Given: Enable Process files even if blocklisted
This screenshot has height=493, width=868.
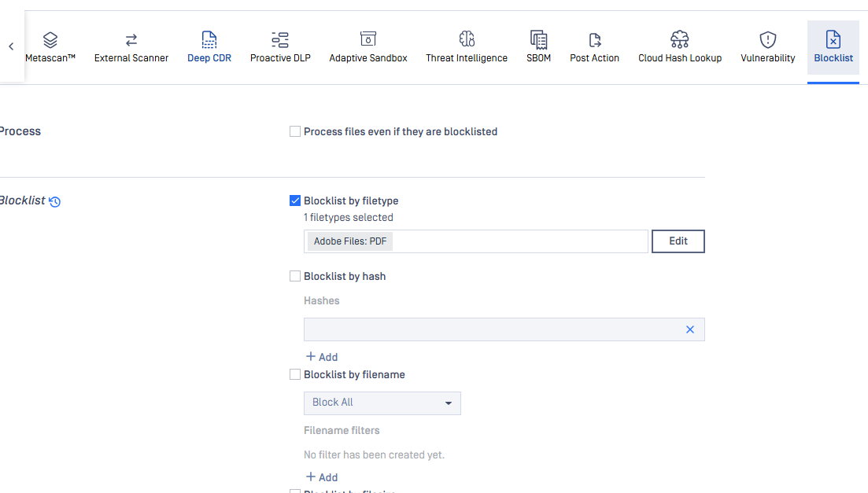Looking at the screenshot, I should pyautogui.click(x=295, y=132).
